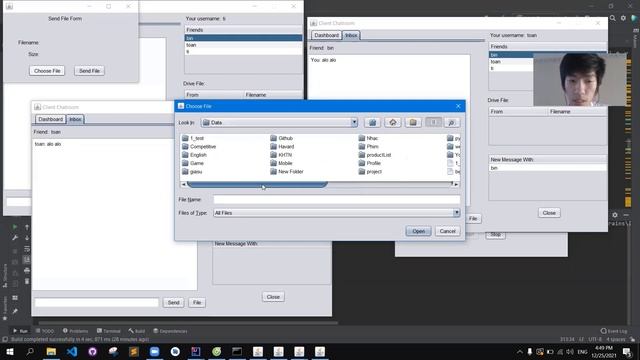Select the project folder
Screen dimensions: 640x360
370,172
